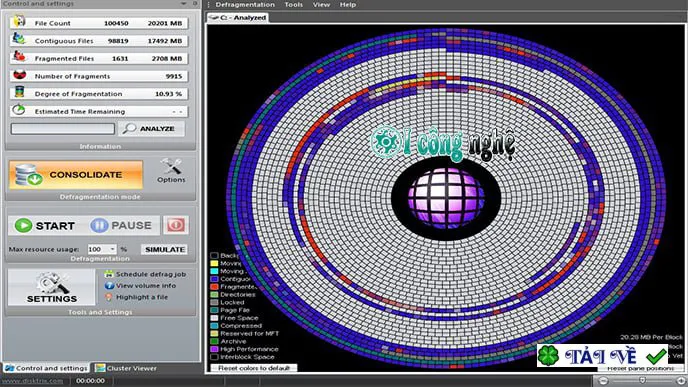Click the CONSOLIDATE mode button

75,175
